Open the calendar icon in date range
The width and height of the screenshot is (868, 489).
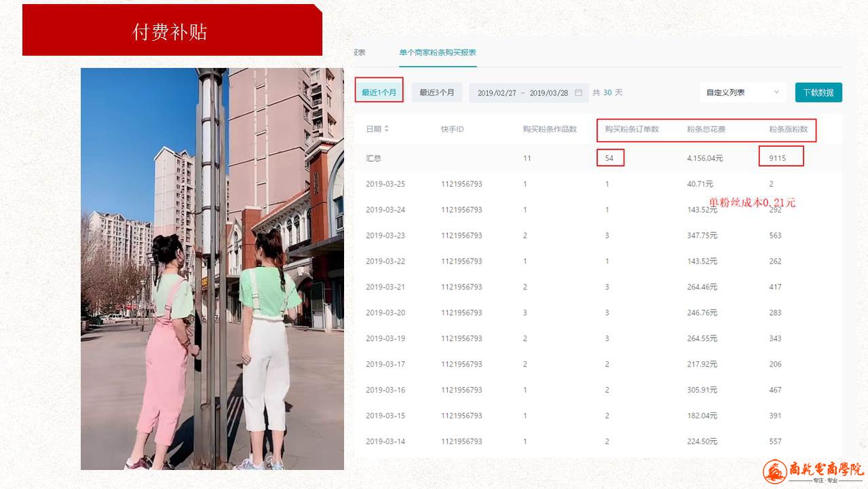[x=578, y=93]
